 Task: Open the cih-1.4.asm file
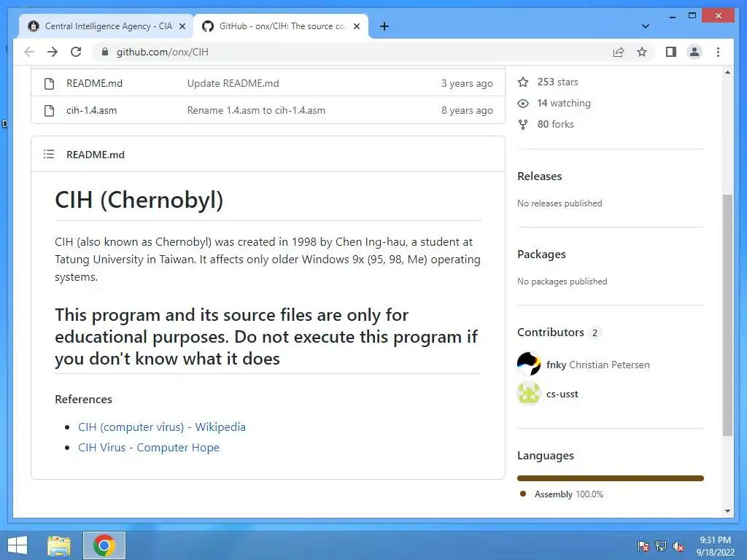91,111
